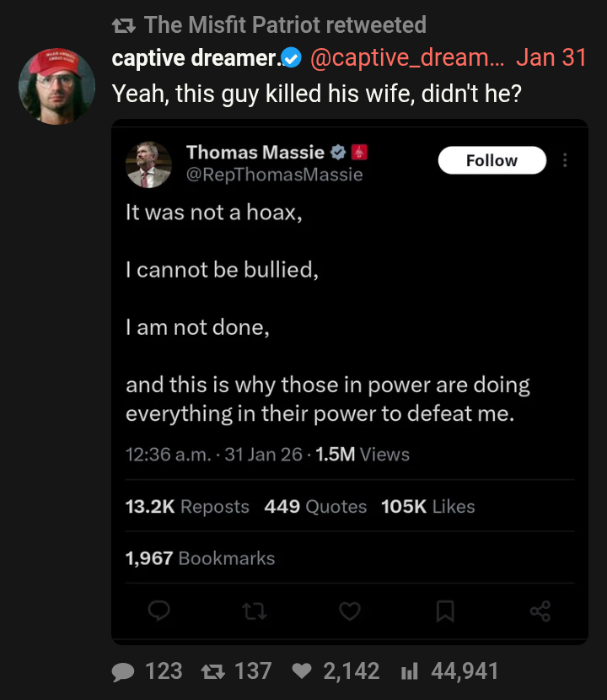The image size is (607, 700).
Task: Click the views bar chart icon showing 44,941
Action: coord(409,671)
